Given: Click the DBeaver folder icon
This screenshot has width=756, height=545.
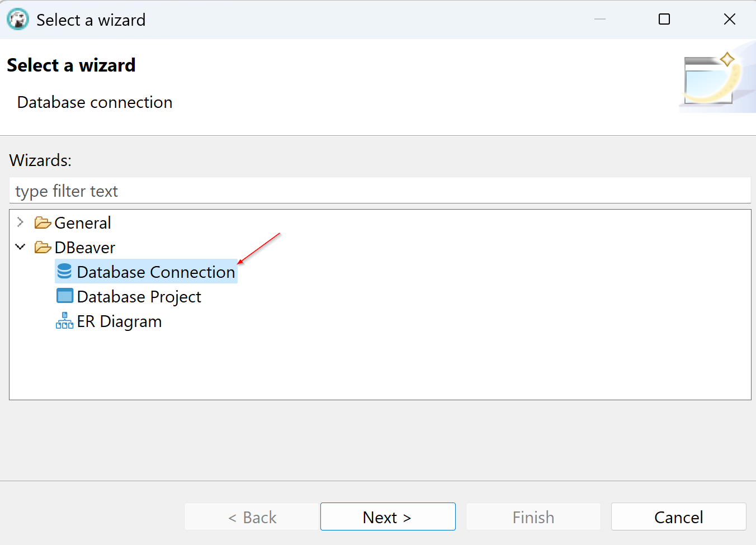Looking at the screenshot, I should [x=42, y=247].
